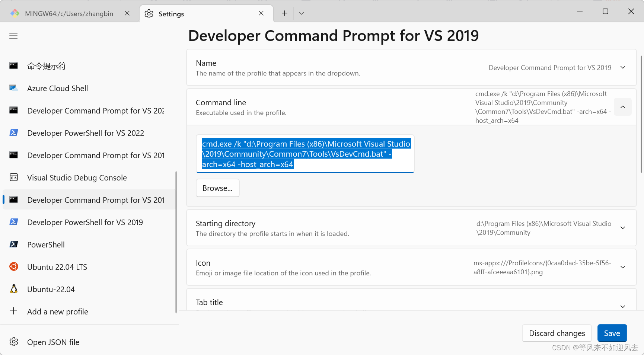Click the Developer PowerShell for VS 2022 icon
The image size is (644, 355).
tap(14, 132)
